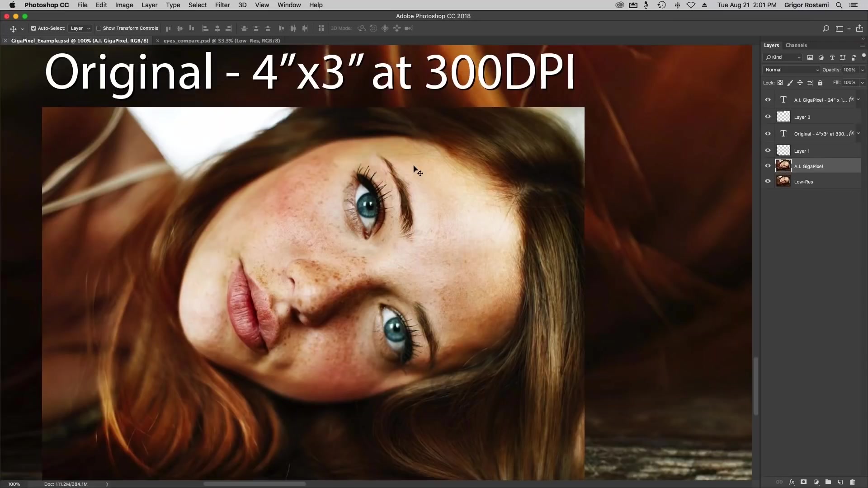868x488 pixels.
Task: Open the Image menu
Action: point(124,5)
